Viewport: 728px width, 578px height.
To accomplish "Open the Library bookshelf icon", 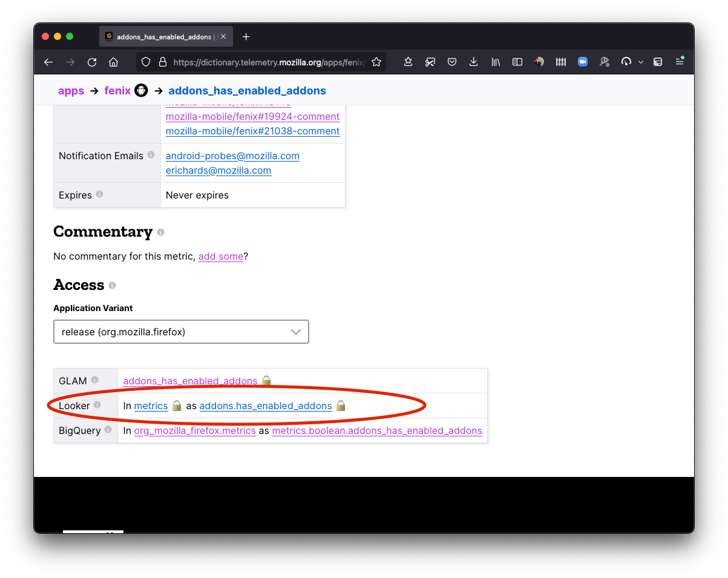I will pyautogui.click(x=496, y=62).
